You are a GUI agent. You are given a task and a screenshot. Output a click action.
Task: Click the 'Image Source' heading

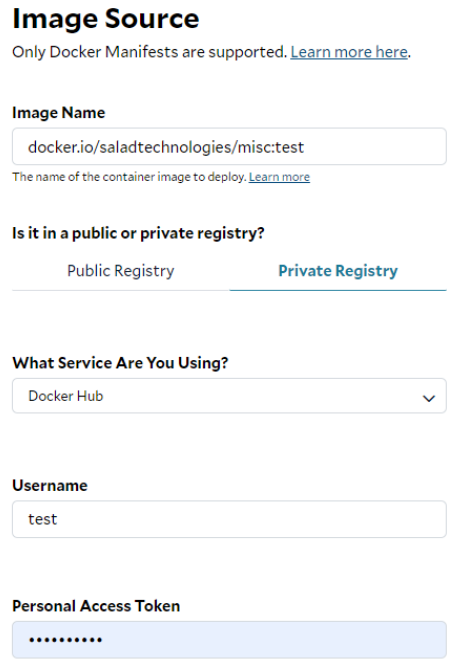(x=106, y=19)
